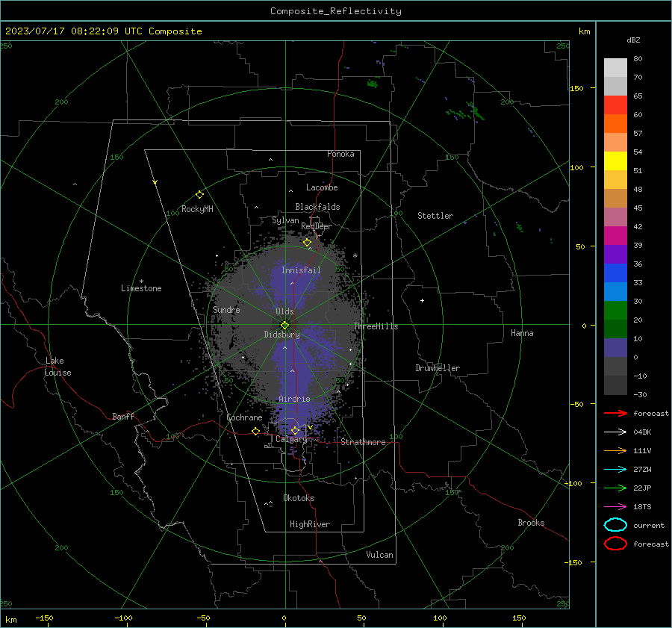Pick the purple 36-39 dBZ swatch
The image size is (672, 628).
point(615,255)
